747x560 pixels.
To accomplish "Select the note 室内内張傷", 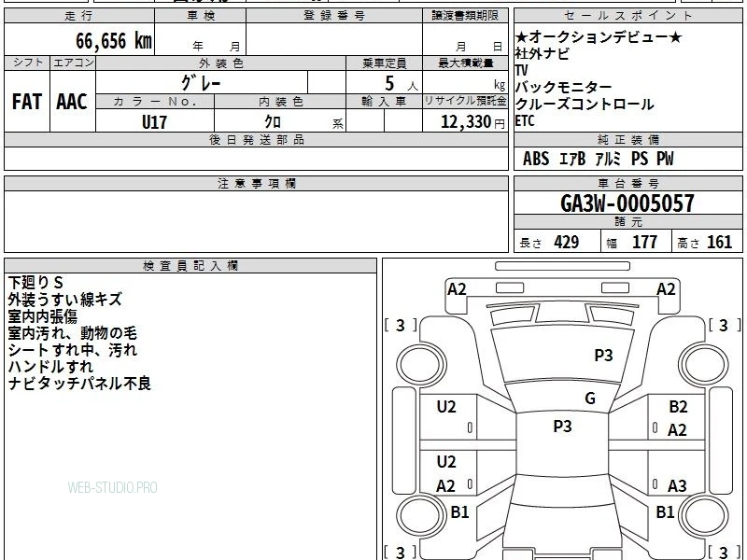I will coord(42,316).
